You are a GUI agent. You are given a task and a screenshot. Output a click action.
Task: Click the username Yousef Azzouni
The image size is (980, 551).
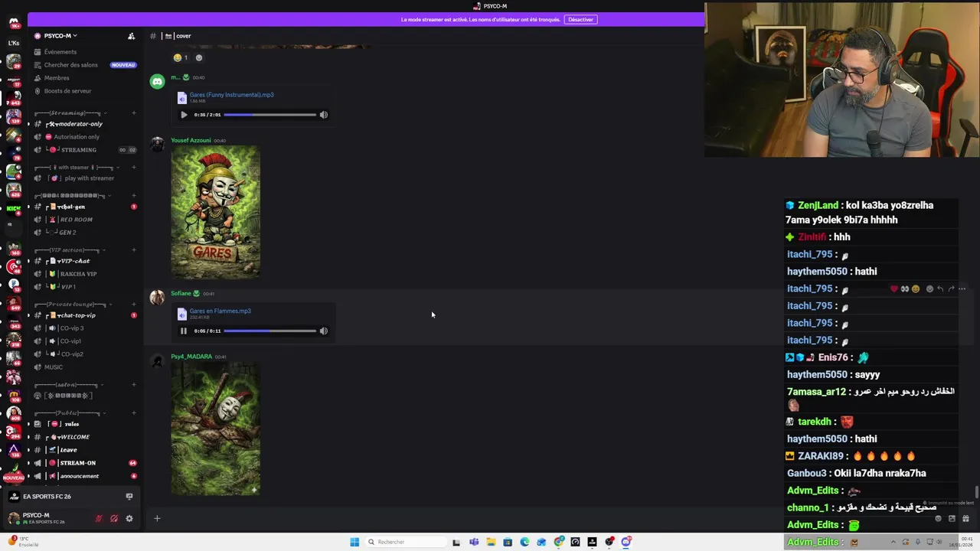coord(191,141)
